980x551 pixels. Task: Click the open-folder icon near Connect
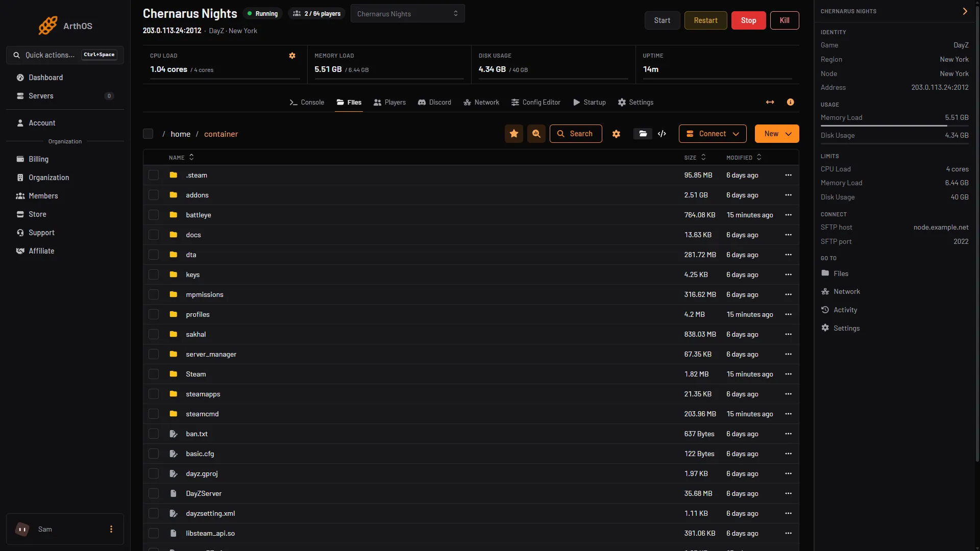pos(643,134)
